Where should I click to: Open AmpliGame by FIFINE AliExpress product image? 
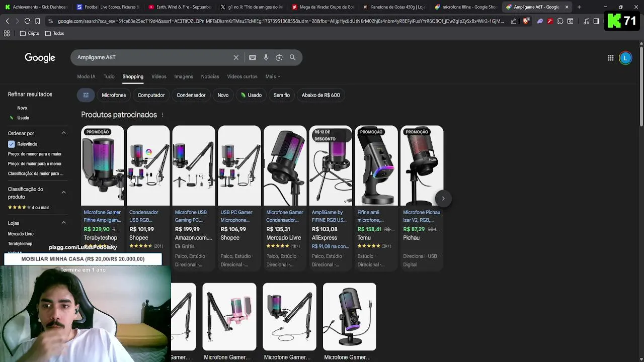coord(331,166)
